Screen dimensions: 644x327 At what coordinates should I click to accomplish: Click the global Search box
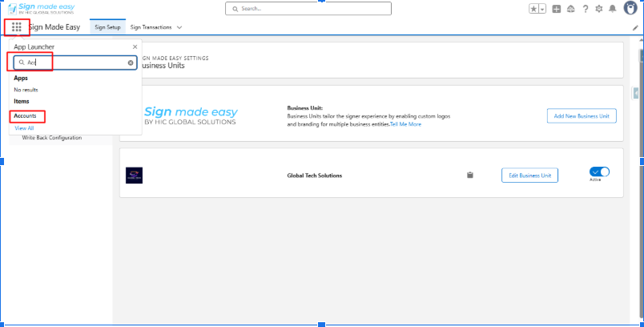click(308, 9)
